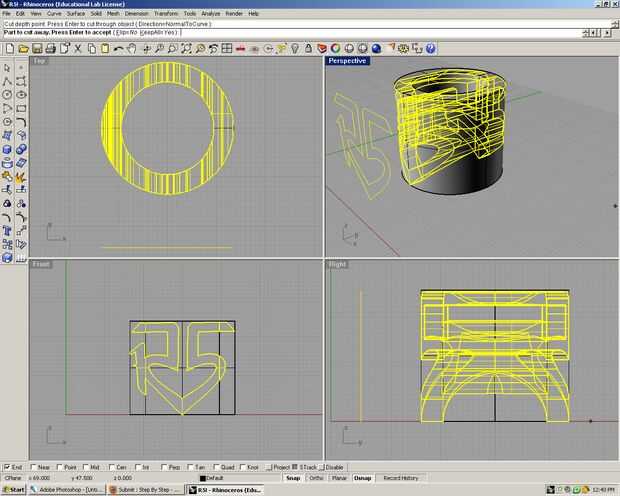
Task: Open the Transform menu
Action: pyautogui.click(x=166, y=13)
